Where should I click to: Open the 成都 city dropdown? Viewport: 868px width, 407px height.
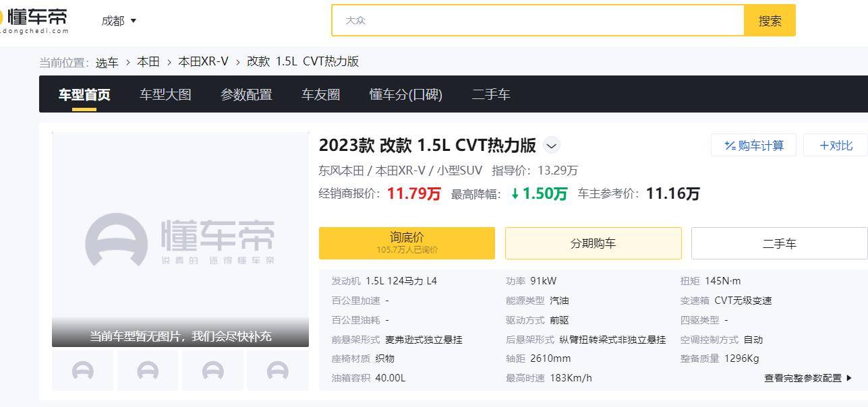[x=119, y=21]
